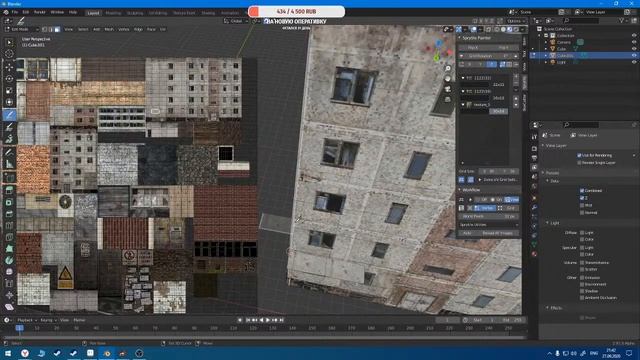Toggle the Mist pass checkbox

[582, 205]
